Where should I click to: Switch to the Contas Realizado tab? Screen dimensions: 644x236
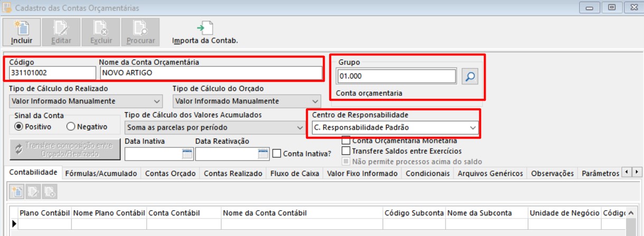(x=233, y=173)
